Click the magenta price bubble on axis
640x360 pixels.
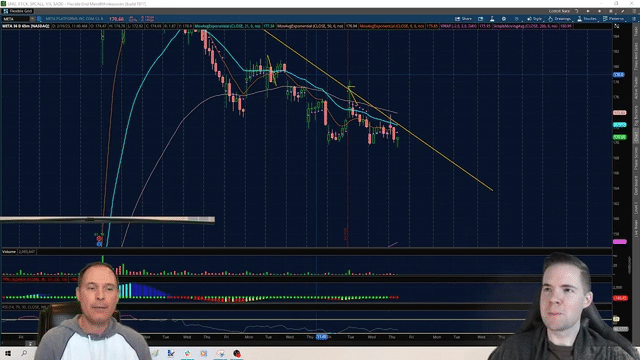(620, 242)
